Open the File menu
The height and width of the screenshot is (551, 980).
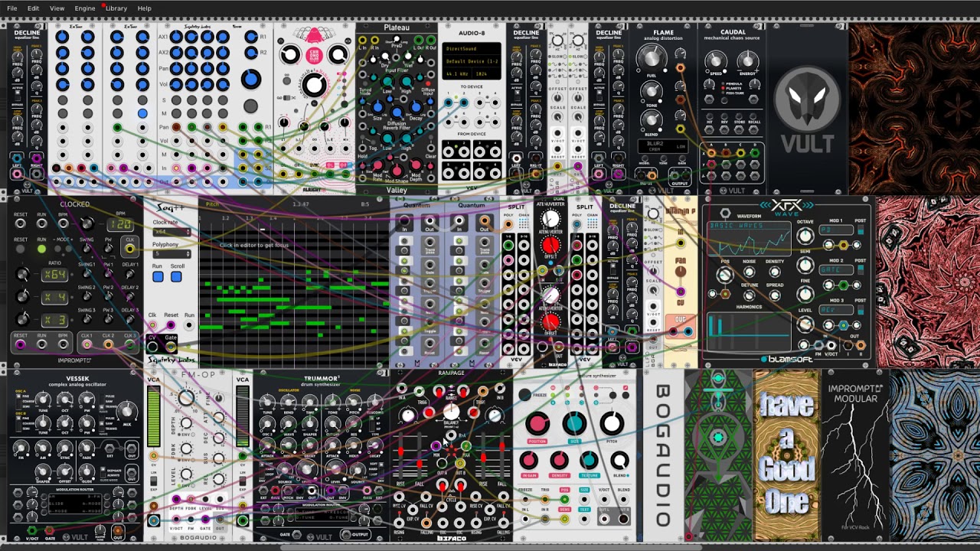[x=11, y=8]
